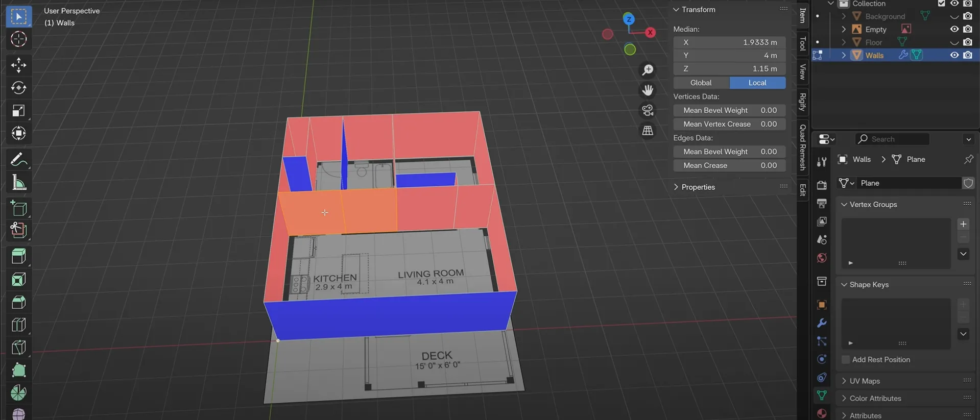The image size is (980, 420).
Task: Hide the Walls object in outliner
Action: tap(954, 55)
